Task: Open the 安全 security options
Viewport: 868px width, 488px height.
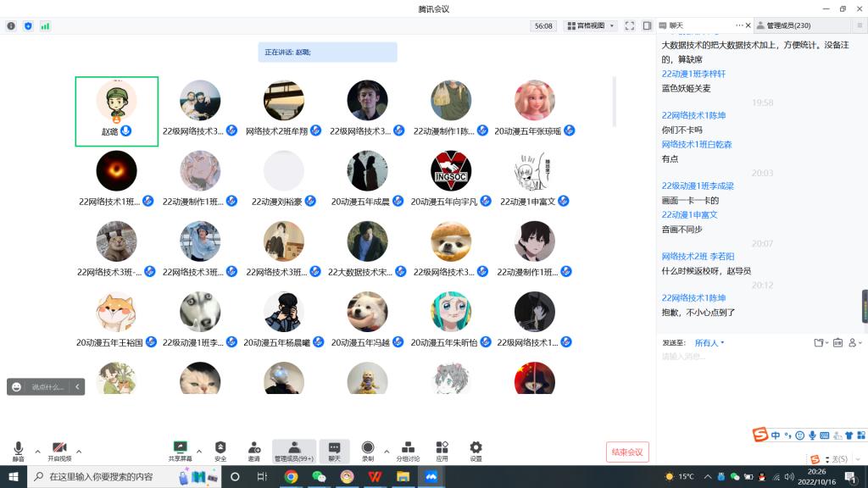Action: pos(220,450)
